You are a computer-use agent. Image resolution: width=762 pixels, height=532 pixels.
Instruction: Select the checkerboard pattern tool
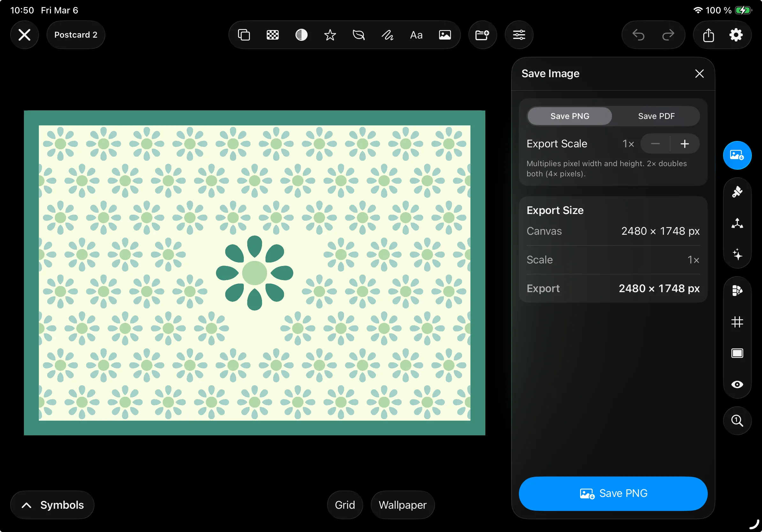[272, 35]
